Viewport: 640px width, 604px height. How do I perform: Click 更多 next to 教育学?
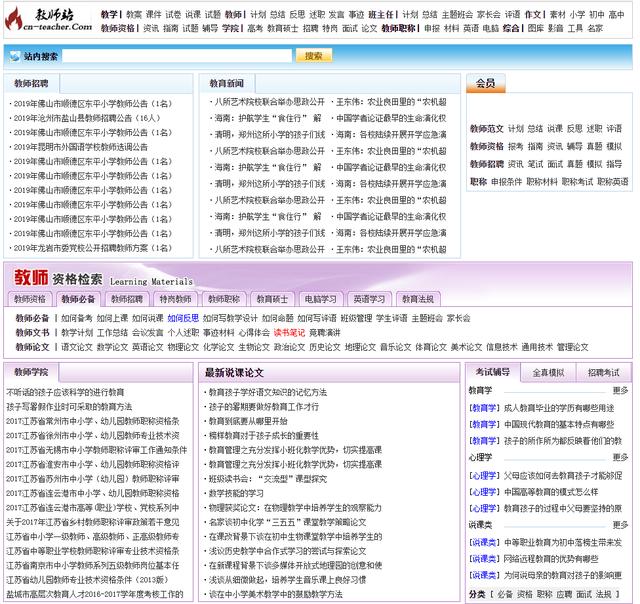tap(620, 391)
